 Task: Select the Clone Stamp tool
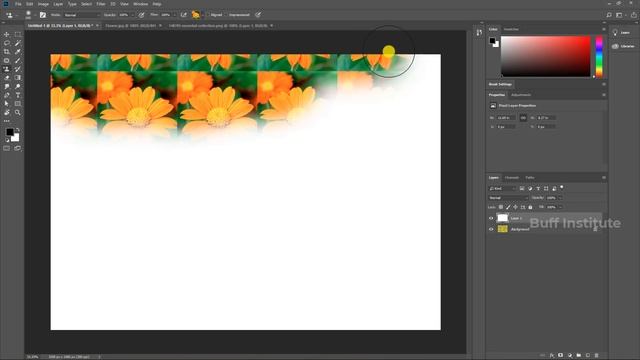(x=7, y=69)
